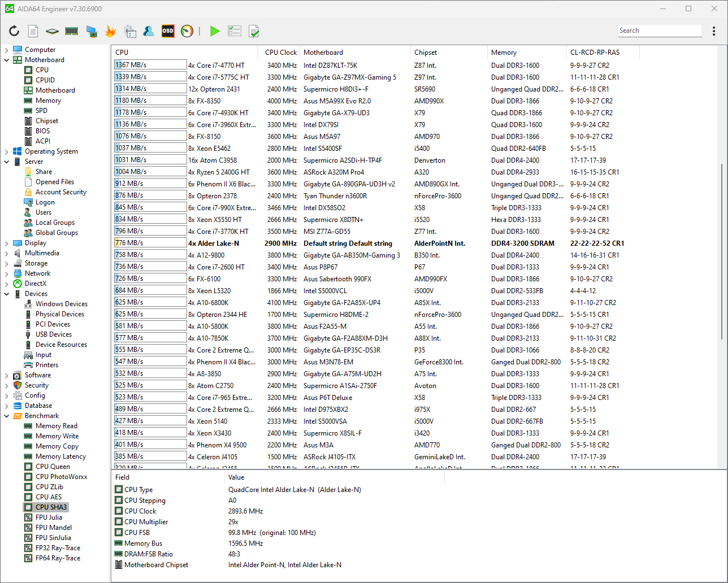Open the Report page icon
The image size is (728, 583).
pyautogui.click(x=33, y=31)
